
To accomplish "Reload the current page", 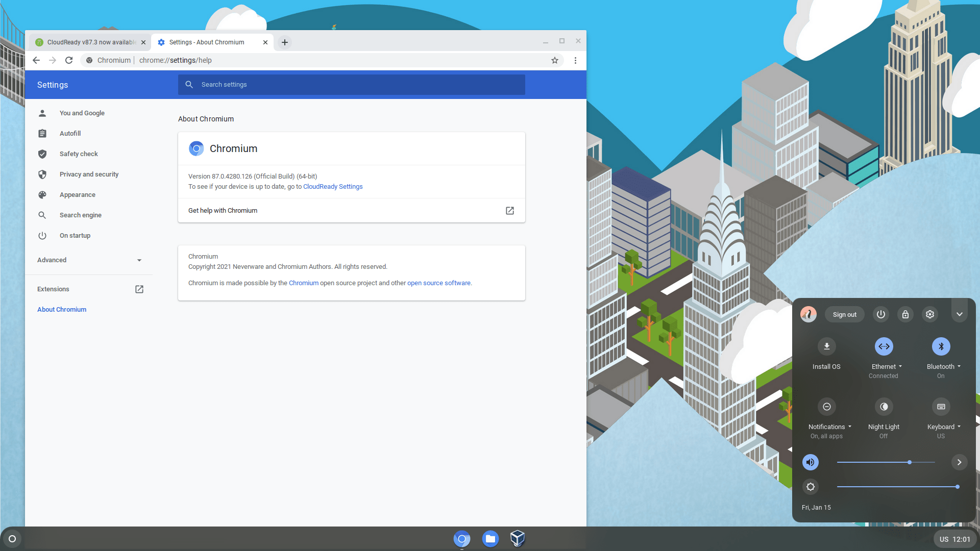I will (x=69, y=60).
